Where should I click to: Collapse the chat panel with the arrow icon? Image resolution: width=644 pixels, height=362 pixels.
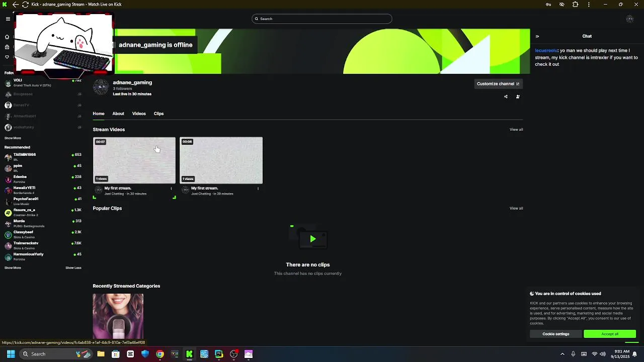click(537, 36)
